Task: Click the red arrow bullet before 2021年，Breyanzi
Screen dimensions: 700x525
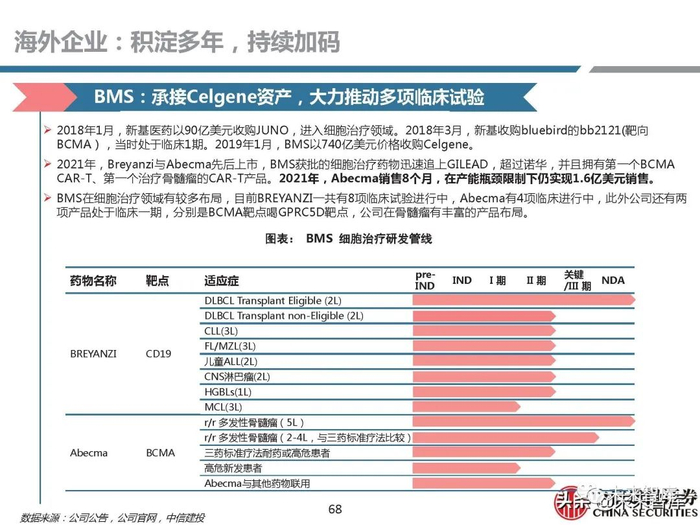Action: point(48,164)
